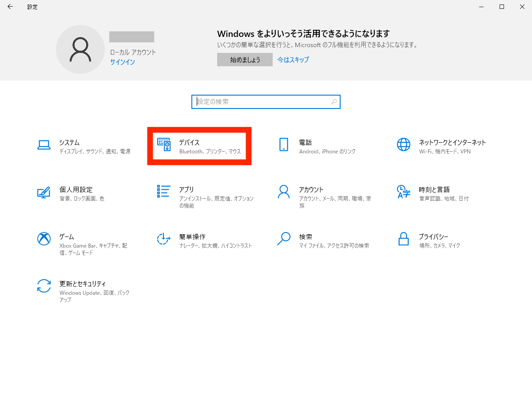Click 'Wi-Fi、機内モード、VPN' description

click(x=445, y=152)
